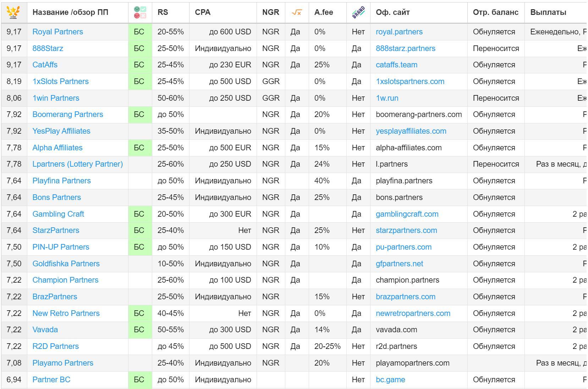Open the CatAffs program link

pos(45,65)
